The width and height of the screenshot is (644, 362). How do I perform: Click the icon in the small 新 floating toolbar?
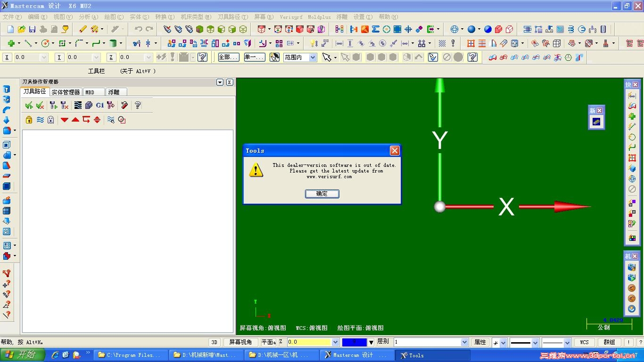click(x=596, y=122)
